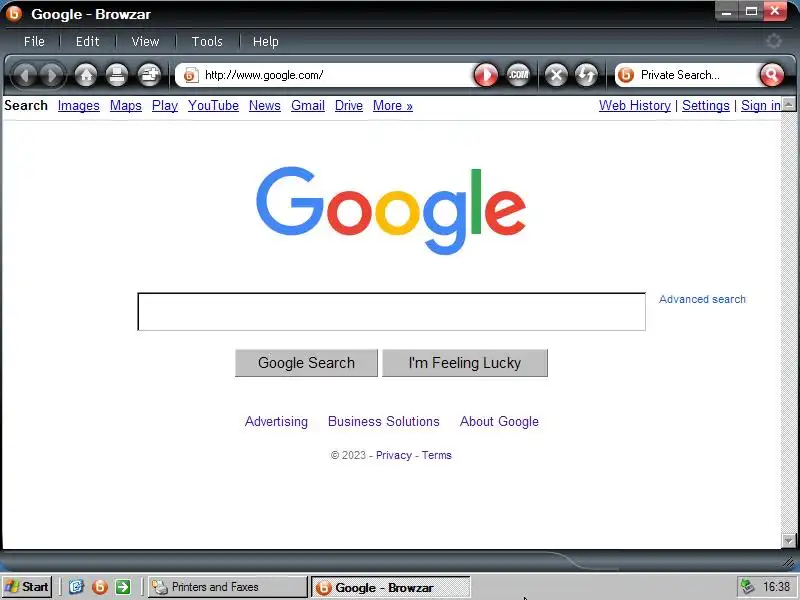
Task: Open the Start menu
Action: (x=27, y=587)
